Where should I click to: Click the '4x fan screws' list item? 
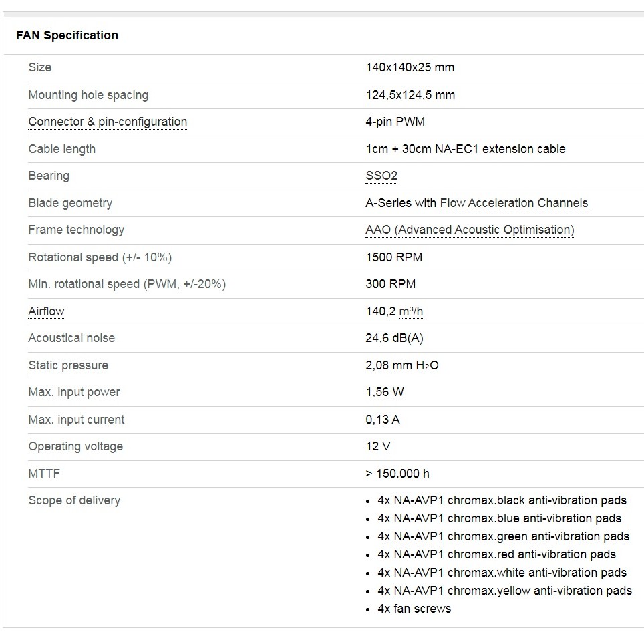pos(414,609)
